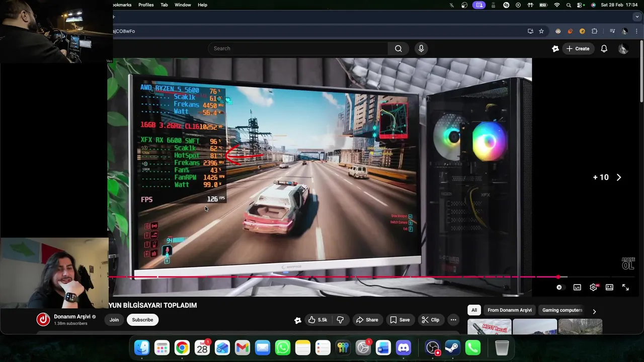Screen dimensions: 644x362
Task: Click the install app icon in address bar
Action: (530, 31)
